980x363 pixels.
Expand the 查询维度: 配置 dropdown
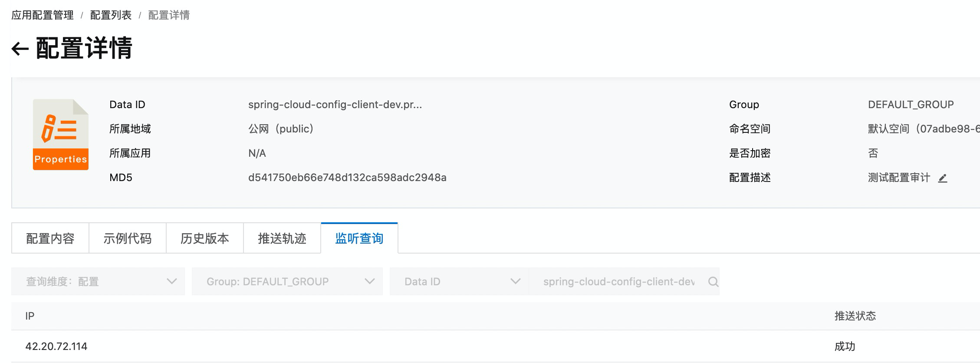(x=98, y=282)
